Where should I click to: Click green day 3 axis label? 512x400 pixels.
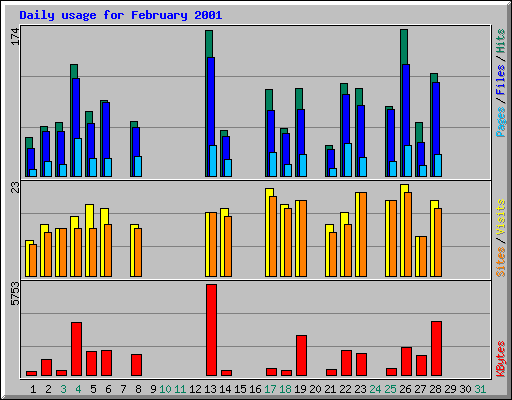(x=63, y=389)
